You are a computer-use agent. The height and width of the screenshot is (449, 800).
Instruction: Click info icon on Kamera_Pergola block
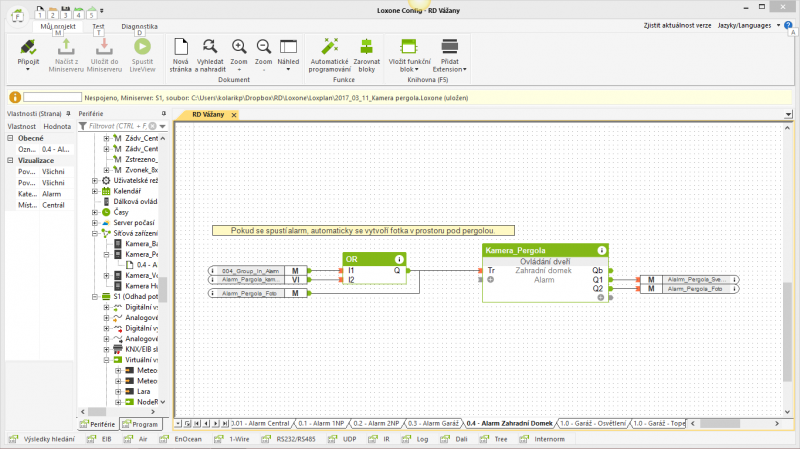[x=601, y=250]
